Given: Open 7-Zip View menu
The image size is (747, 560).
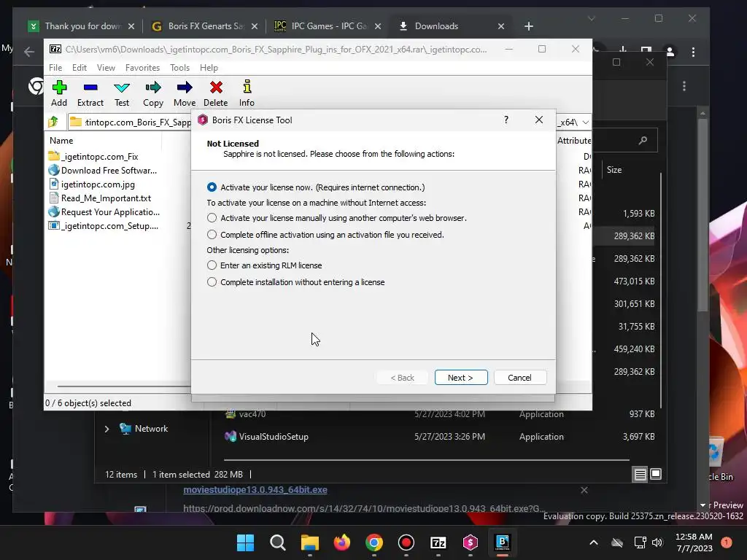Looking at the screenshot, I should point(106,68).
